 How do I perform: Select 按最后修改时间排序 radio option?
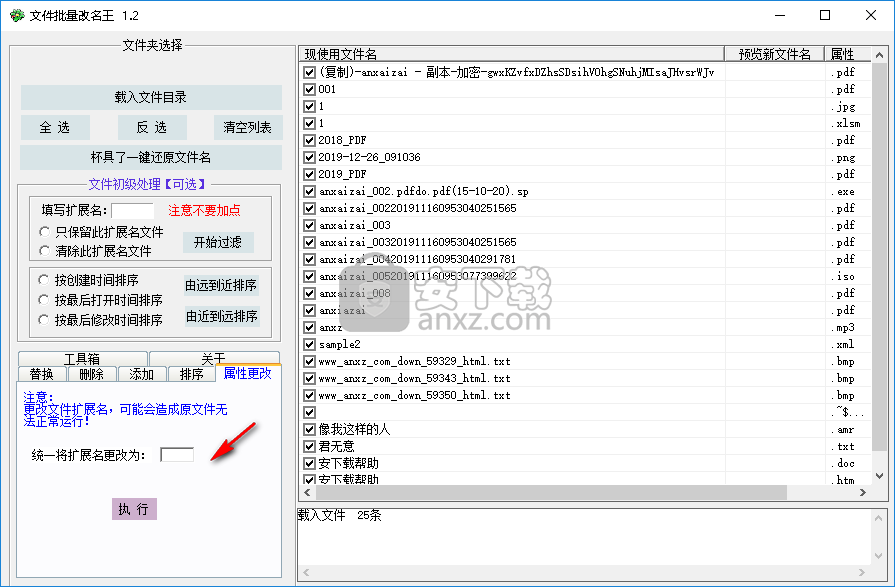point(43,320)
